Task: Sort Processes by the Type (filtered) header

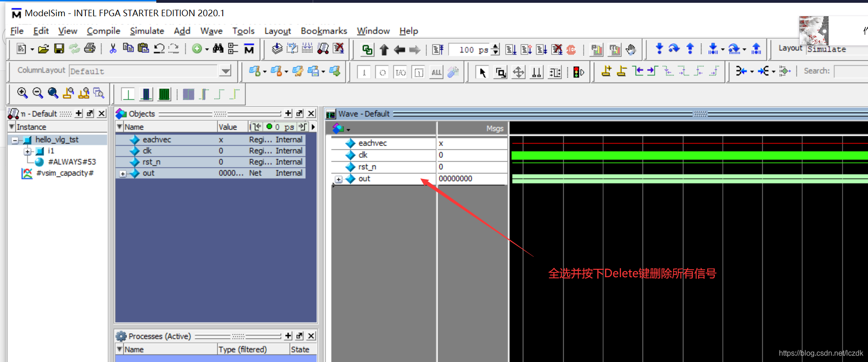Action: [253, 349]
